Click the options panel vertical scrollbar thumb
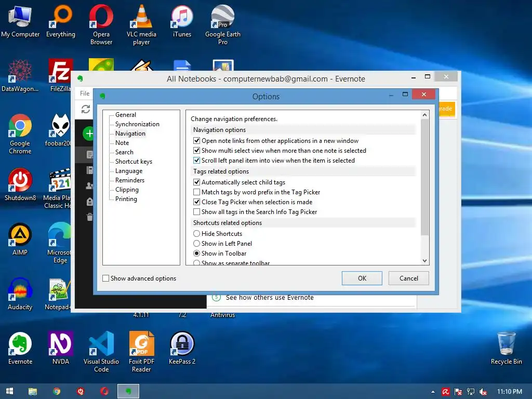 click(424, 178)
